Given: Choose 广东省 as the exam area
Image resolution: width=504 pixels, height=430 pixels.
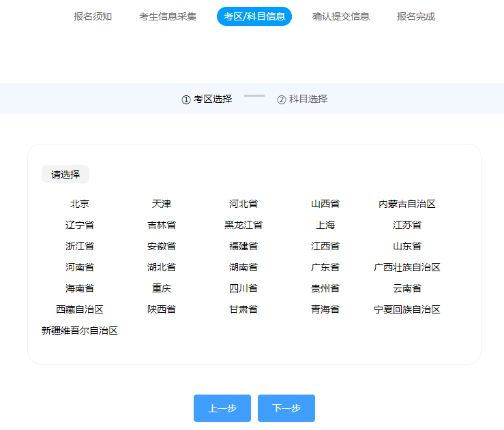Looking at the screenshot, I should 325,267.
